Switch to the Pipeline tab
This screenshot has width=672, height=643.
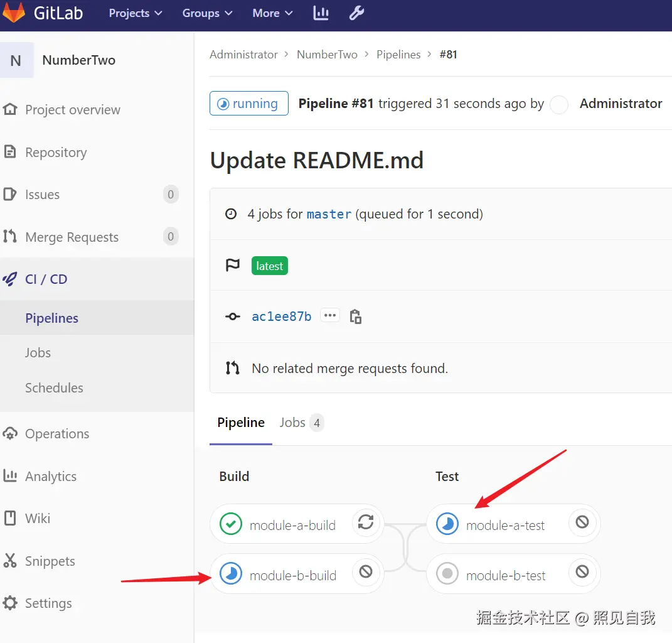[241, 423]
